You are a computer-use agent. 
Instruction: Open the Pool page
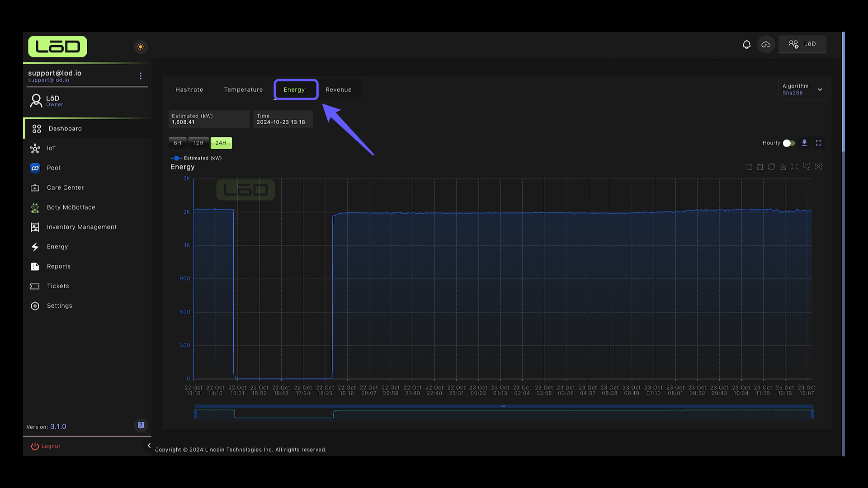[x=87, y=168]
